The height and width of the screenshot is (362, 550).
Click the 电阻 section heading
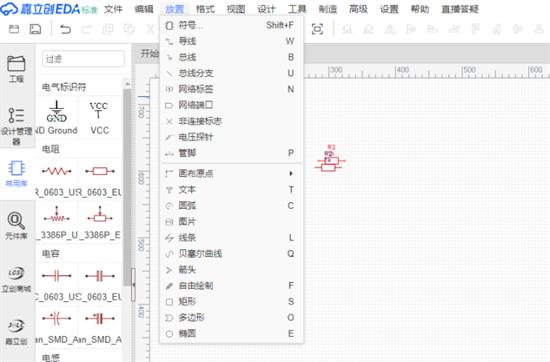point(51,149)
